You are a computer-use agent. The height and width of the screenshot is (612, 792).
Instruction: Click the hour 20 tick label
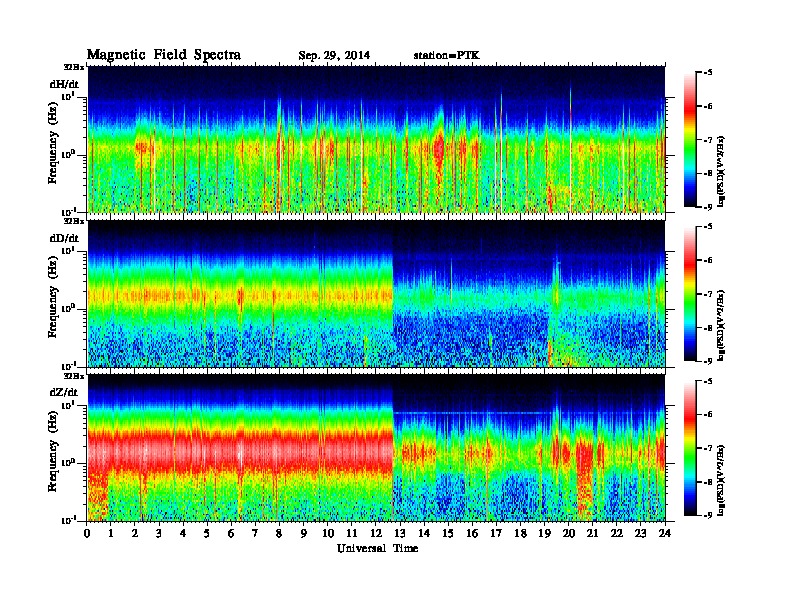tap(569, 533)
